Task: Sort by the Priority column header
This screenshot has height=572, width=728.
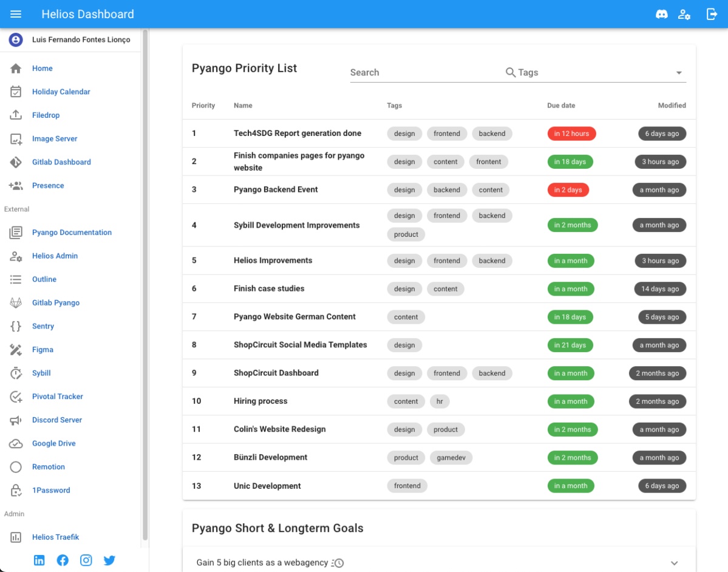Action: (x=203, y=106)
